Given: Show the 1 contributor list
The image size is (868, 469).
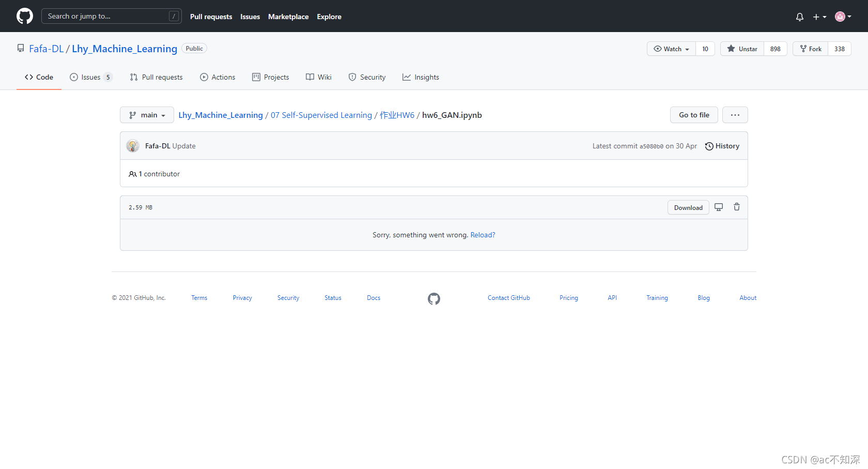Looking at the screenshot, I should (x=154, y=174).
